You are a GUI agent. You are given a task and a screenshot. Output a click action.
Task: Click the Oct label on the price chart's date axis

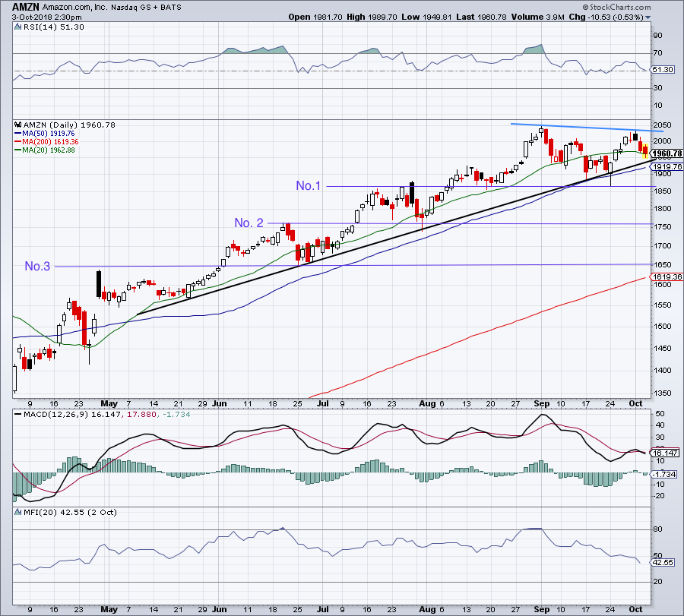click(x=635, y=403)
